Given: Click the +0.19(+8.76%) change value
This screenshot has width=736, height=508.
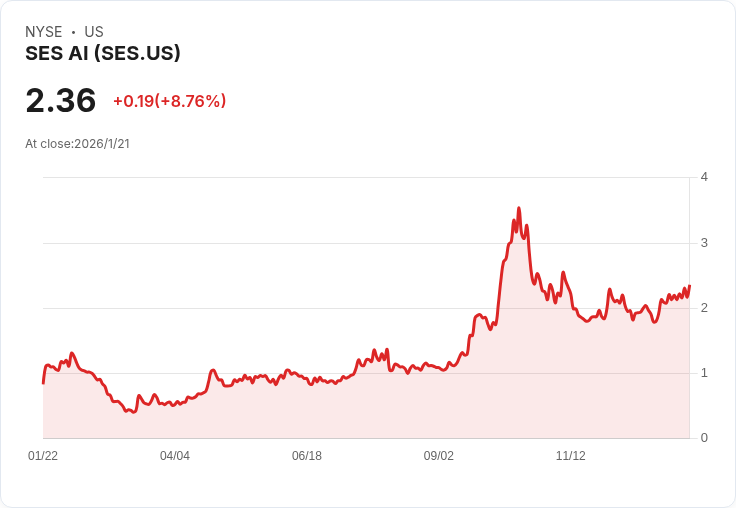Looking at the screenshot, I should pyautogui.click(x=169, y=101).
